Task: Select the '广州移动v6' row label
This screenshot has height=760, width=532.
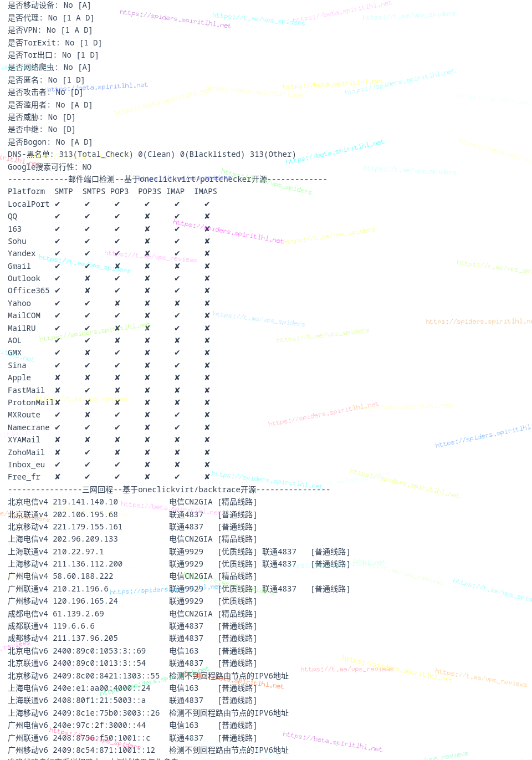Action: (28, 751)
